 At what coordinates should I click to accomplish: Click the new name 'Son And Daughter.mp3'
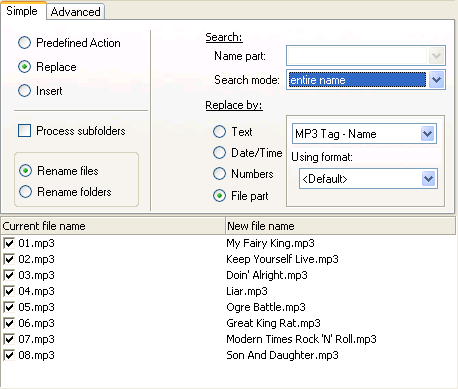click(x=282, y=355)
